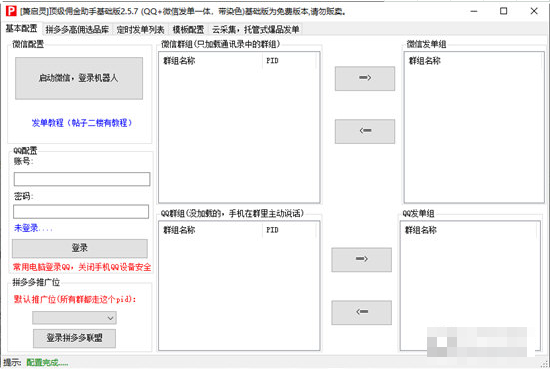Open the 发单教程 tutorial link
The image size is (550, 369).
[82, 123]
